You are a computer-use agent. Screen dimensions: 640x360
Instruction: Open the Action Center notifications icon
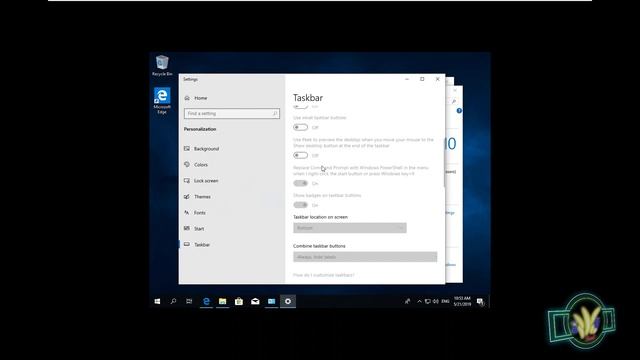click(x=480, y=301)
